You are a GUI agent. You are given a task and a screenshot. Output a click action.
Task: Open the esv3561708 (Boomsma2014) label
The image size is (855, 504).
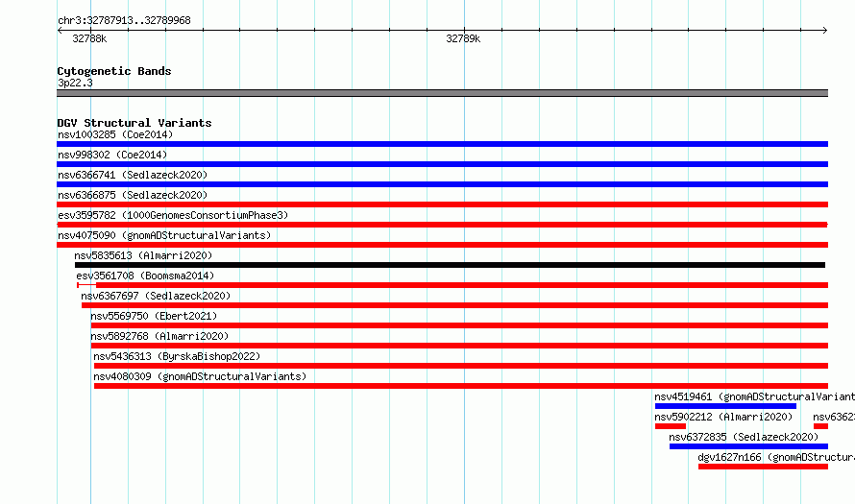point(145,276)
